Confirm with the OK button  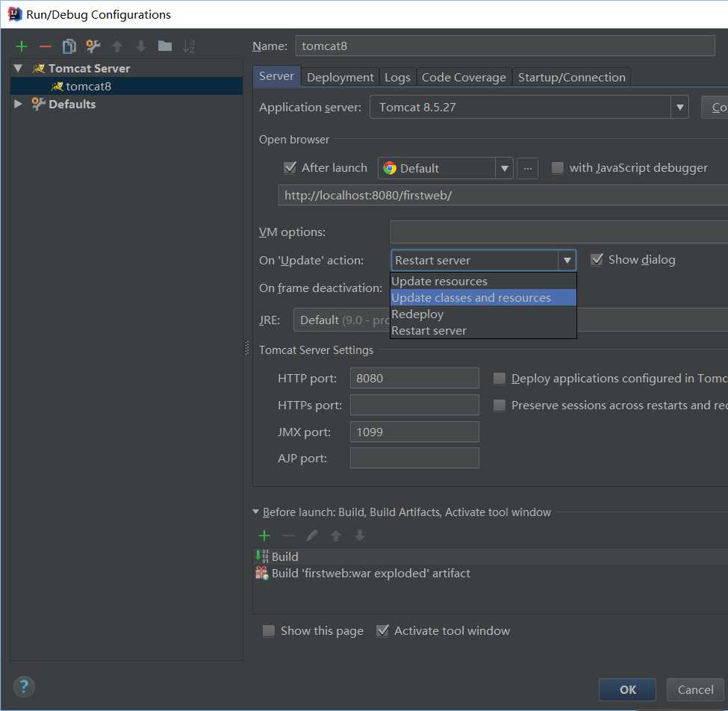click(627, 689)
